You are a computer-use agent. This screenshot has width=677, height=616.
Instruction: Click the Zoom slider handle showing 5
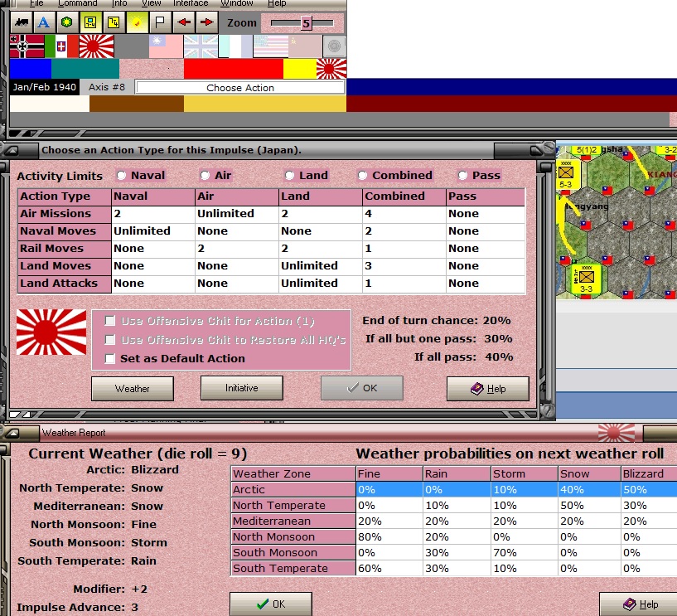coord(306,23)
